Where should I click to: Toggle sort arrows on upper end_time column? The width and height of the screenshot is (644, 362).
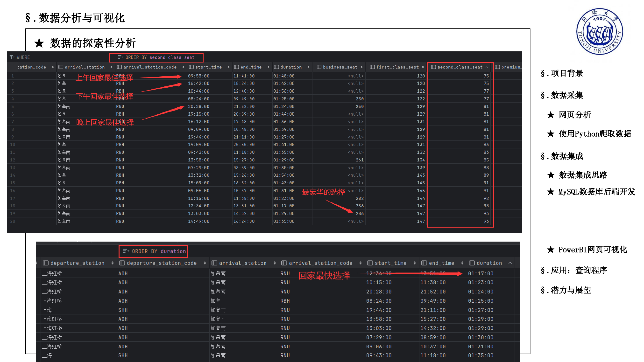pos(269,67)
